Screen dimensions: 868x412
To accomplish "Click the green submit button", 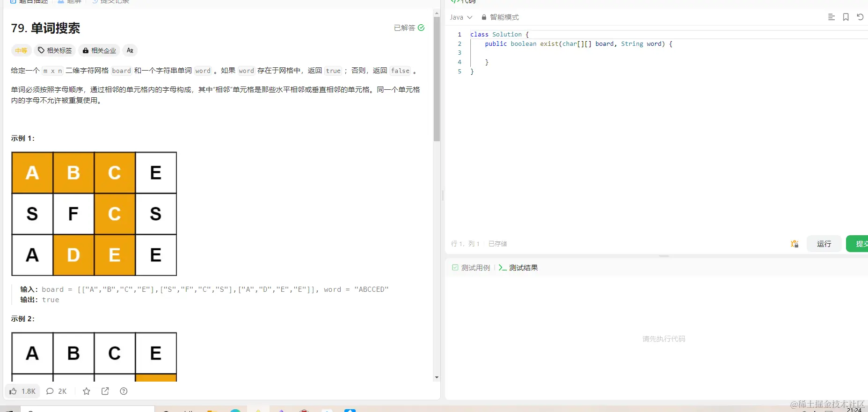I will pos(857,244).
